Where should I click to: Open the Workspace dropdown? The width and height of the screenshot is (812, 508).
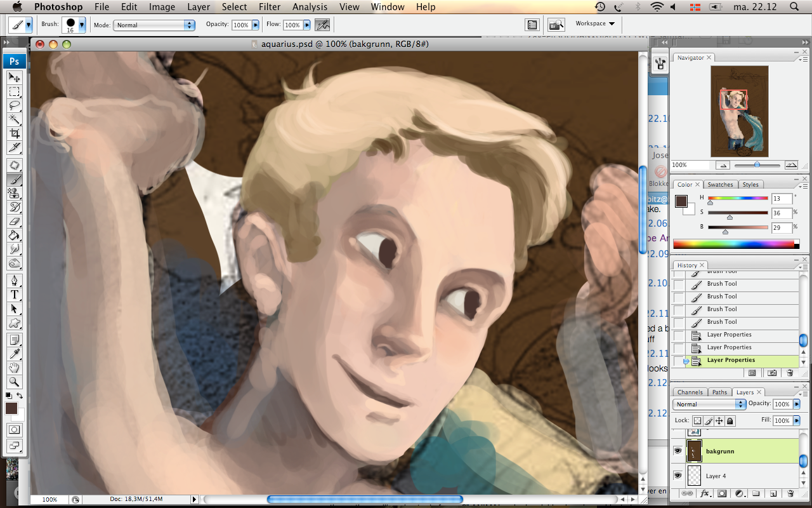[595, 23]
